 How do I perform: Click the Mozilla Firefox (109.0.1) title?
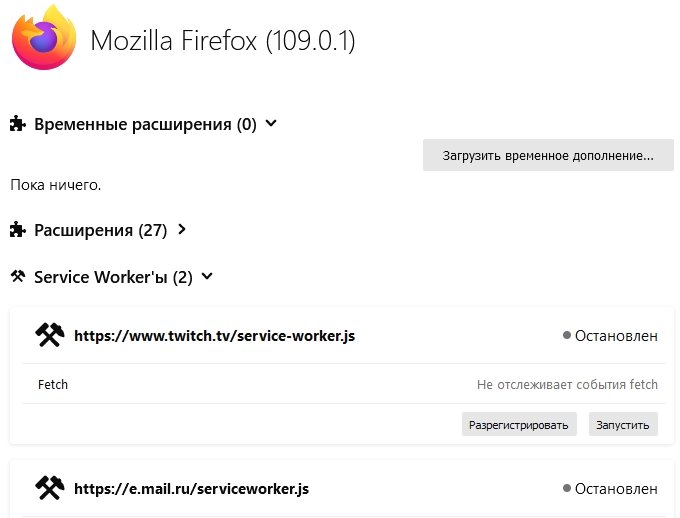tap(222, 40)
